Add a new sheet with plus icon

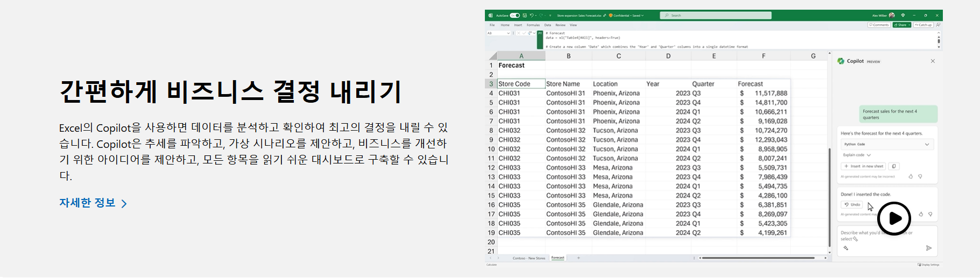(x=579, y=258)
